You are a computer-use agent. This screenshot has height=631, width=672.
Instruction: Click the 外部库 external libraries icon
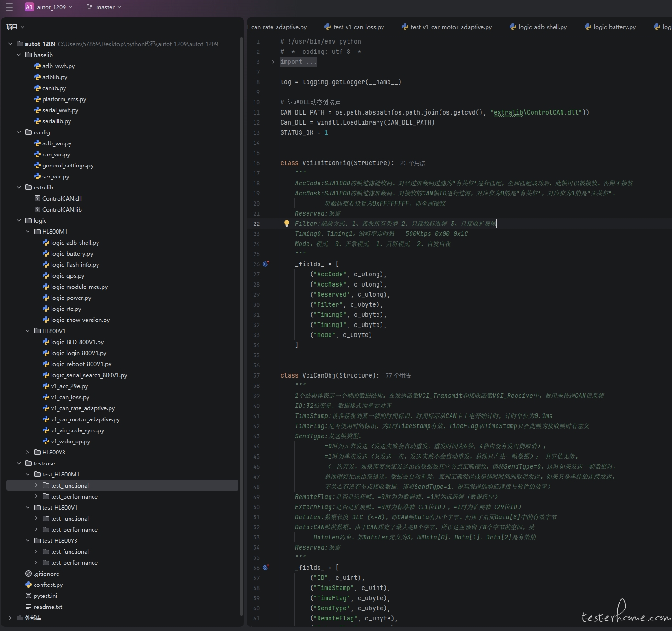click(x=20, y=618)
